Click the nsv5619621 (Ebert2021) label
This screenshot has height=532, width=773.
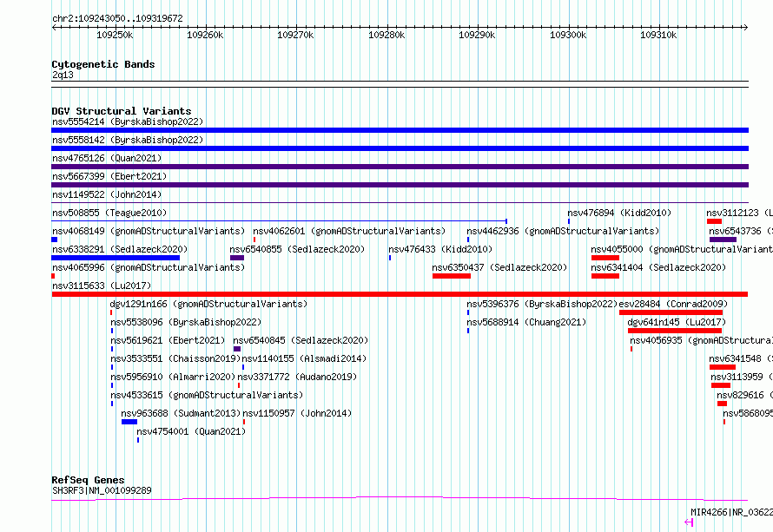point(168,340)
